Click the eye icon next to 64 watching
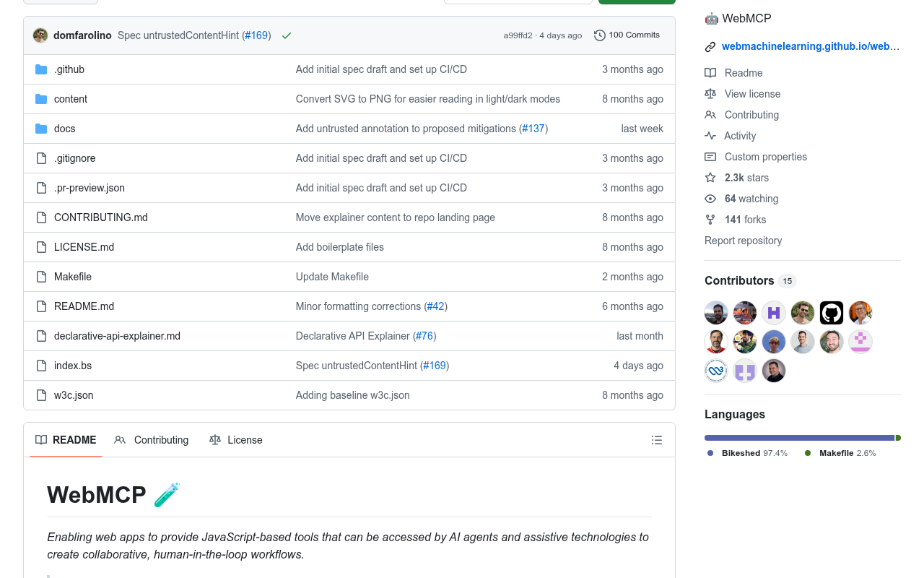Image resolution: width=924 pixels, height=578 pixels. [x=710, y=199]
